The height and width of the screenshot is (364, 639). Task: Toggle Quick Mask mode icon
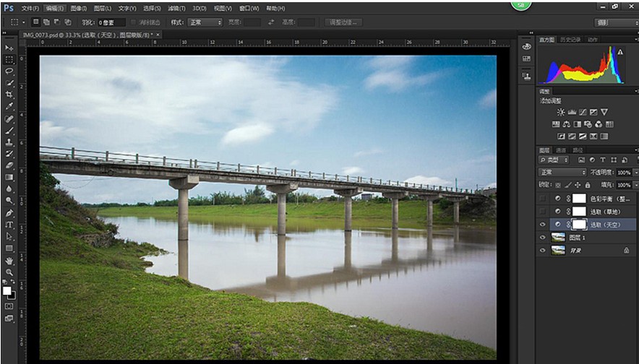click(x=9, y=306)
